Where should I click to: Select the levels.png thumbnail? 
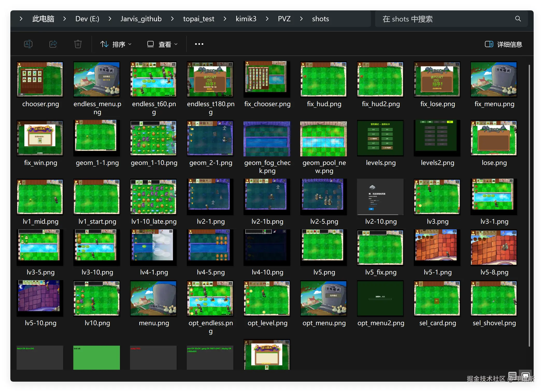380,138
